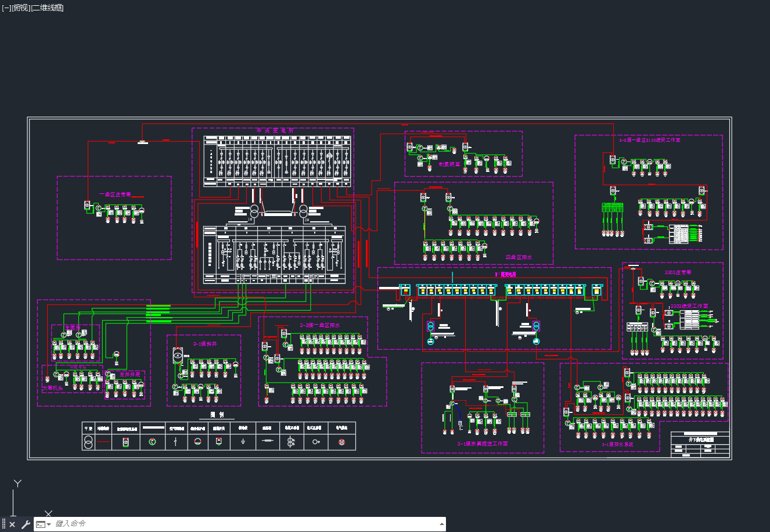Image resolution: width=770 pixels, height=532 pixels.
Task: Expand command history with up arrow
Action: coord(442,524)
